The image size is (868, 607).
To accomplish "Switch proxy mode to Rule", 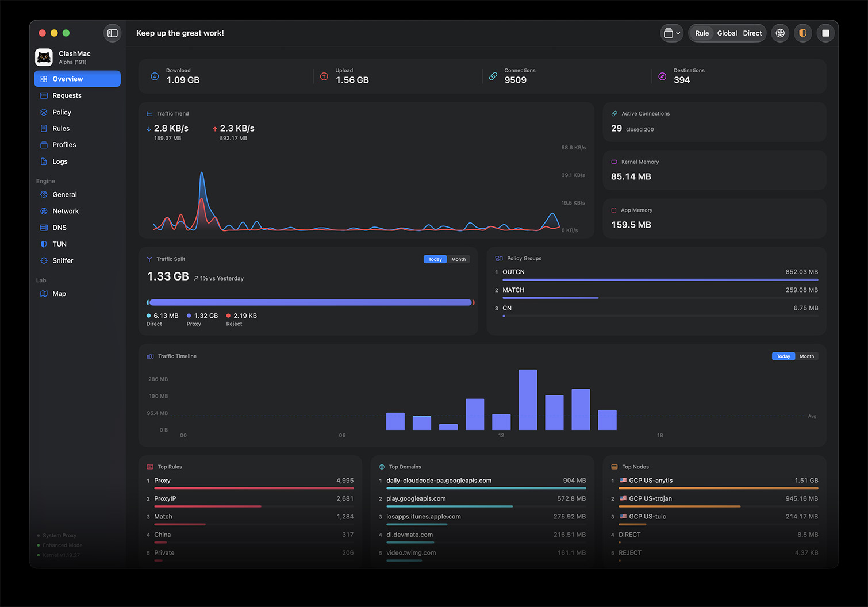I will pos(702,33).
